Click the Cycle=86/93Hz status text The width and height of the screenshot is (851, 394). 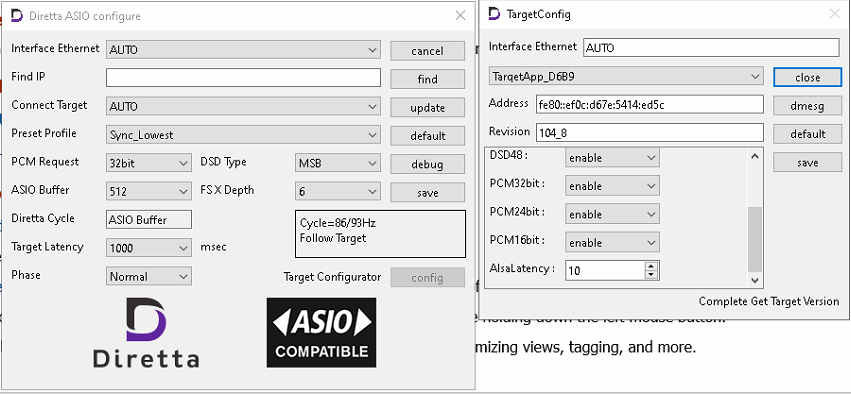[338, 223]
